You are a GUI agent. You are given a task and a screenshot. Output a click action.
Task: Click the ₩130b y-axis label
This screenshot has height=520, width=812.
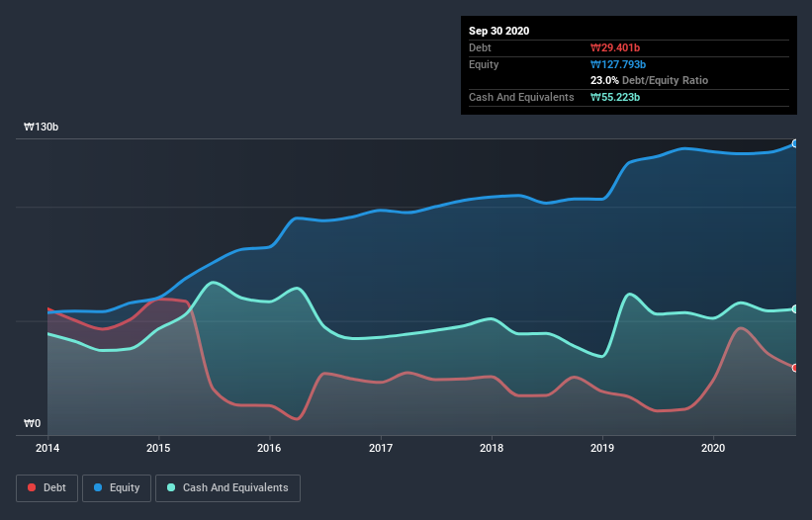(41, 127)
